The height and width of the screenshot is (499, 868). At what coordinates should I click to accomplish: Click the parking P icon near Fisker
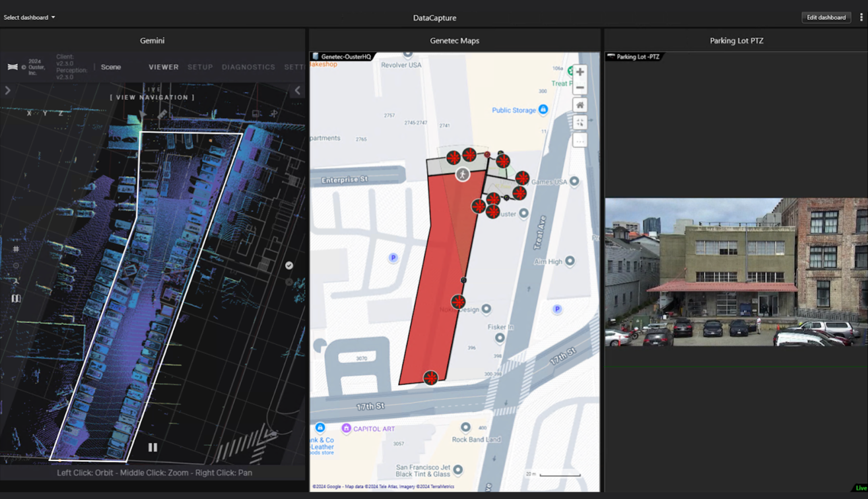[557, 309]
